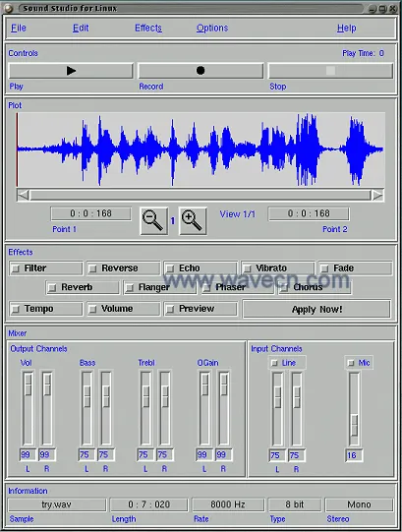Open the Options menu
The height and width of the screenshot is (532, 402).
tap(212, 29)
